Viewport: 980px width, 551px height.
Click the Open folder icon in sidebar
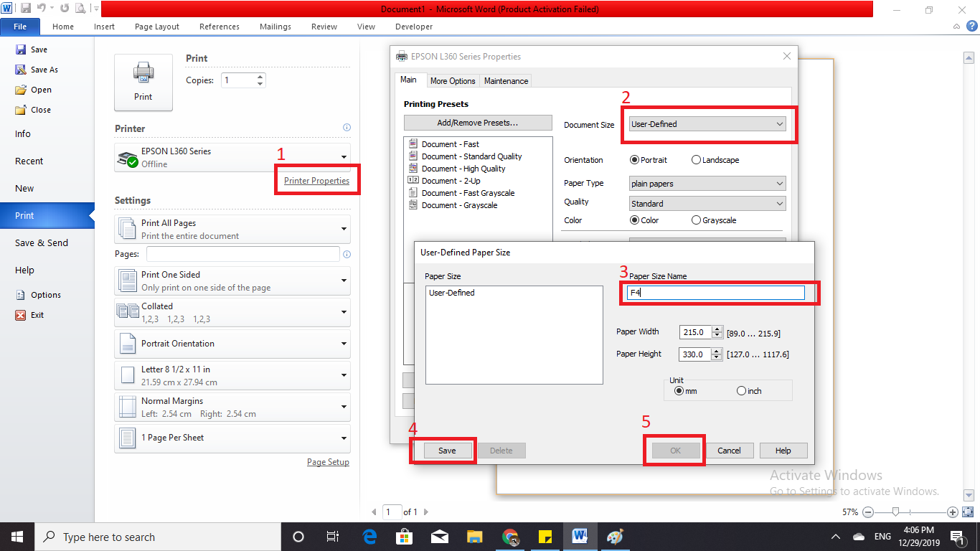pyautogui.click(x=21, y=90)
